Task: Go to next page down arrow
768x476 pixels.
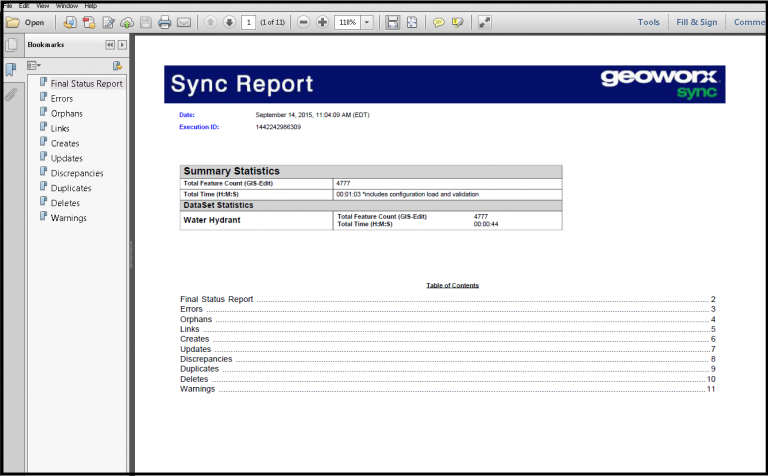Action: click(229, 23)
